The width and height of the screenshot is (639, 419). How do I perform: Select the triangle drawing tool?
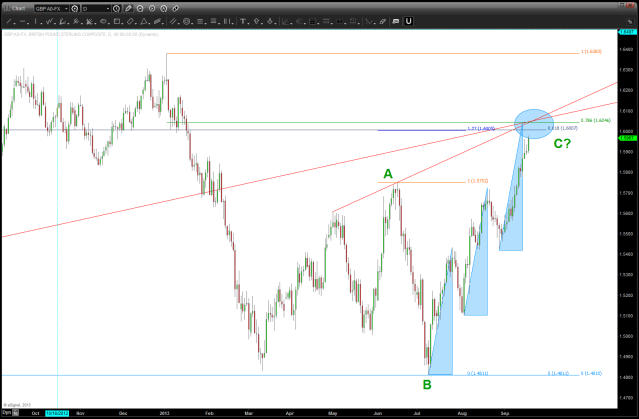tap(143, 21)
